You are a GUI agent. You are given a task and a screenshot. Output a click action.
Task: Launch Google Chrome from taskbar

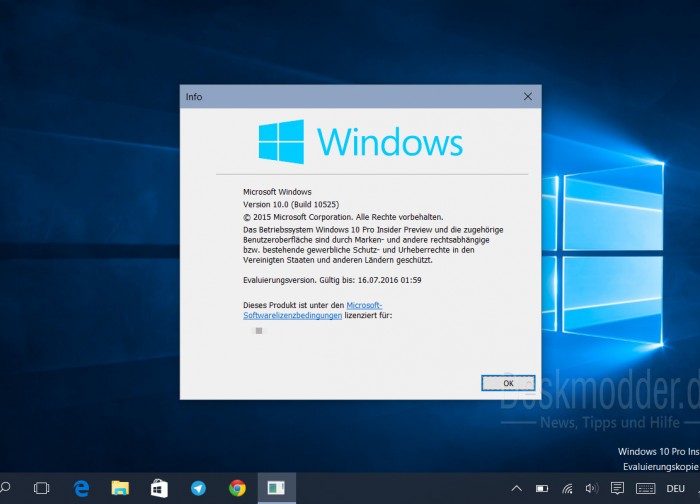click(x=237, y=488)
